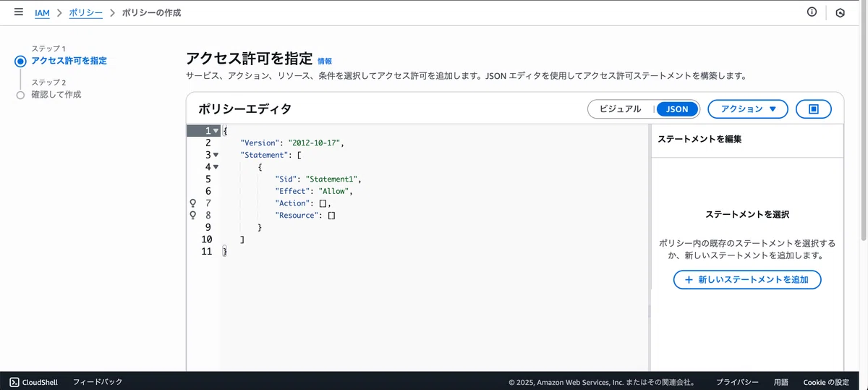The height and width of the screenshot is (390, 868).
Task: Open the hamburger navigation menu
Action: (19, 12)
